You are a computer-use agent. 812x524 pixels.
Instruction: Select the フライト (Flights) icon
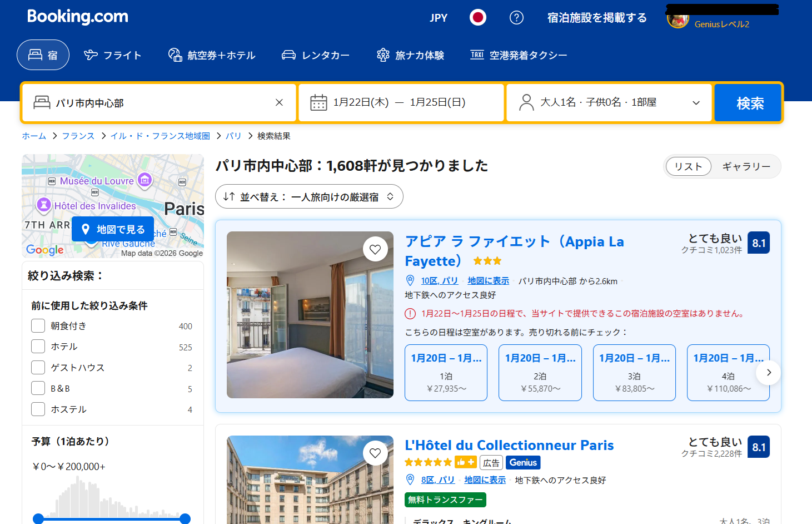click(89, 55)
